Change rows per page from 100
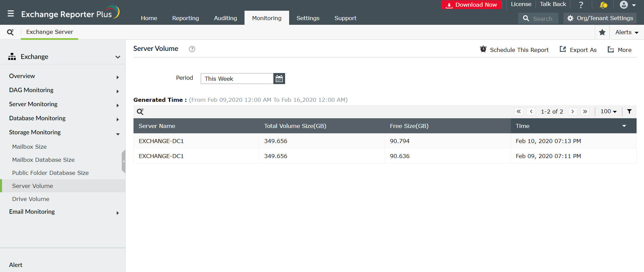 tap(608, 112)
